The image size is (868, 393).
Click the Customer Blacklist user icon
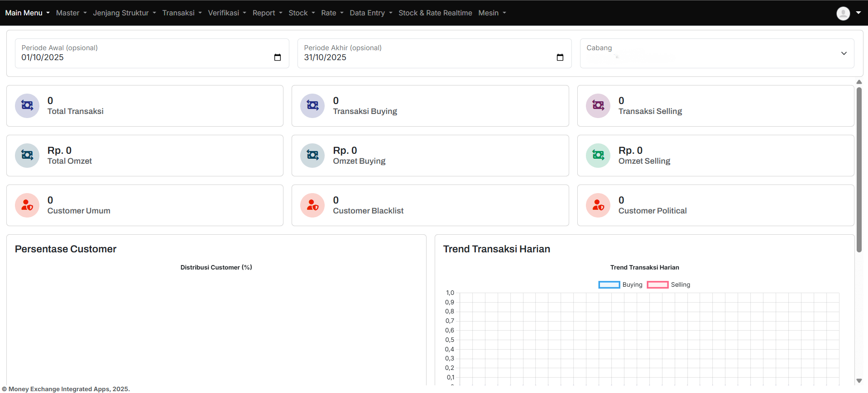click(x=312, y=205)
